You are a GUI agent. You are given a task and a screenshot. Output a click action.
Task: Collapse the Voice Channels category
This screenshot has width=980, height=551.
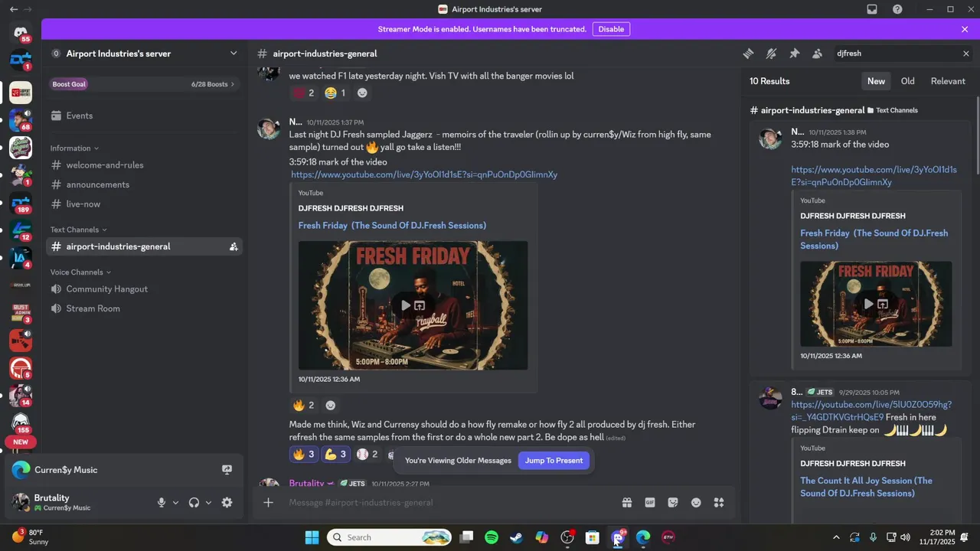[81, 272]
